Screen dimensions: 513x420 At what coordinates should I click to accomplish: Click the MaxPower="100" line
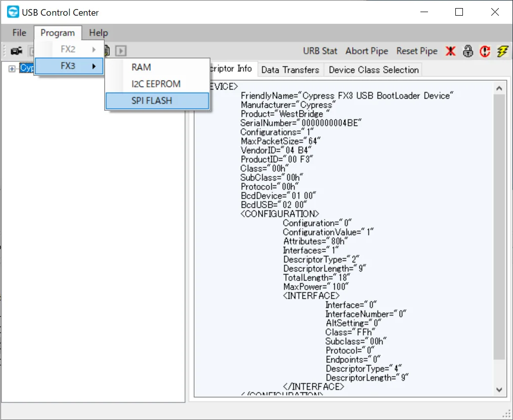pos(316,287)
